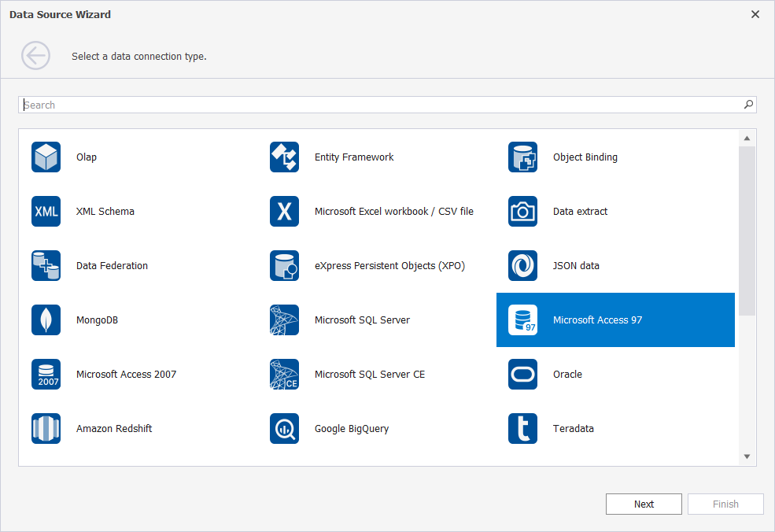
Task: Click the "Microsoft Access 97" text
Action: coord(597,320)
